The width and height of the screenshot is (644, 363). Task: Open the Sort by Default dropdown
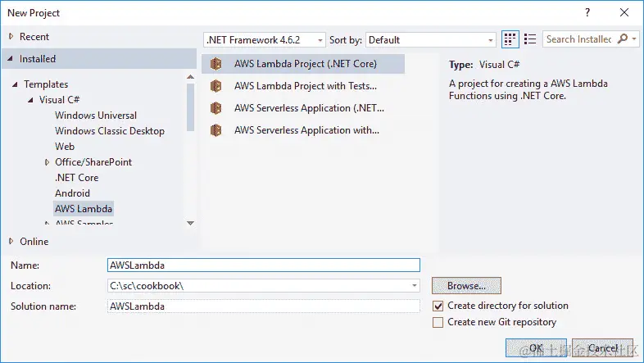(x=431, y=40)
